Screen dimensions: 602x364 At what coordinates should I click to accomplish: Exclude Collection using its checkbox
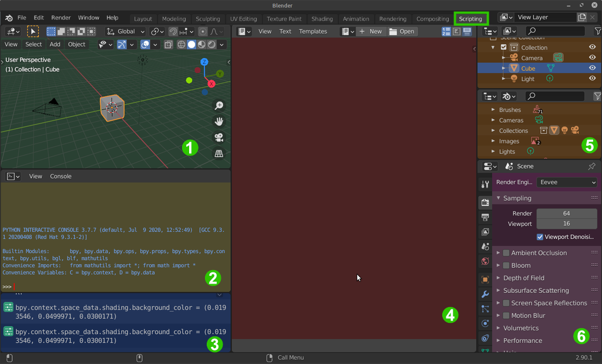(504, 47)
